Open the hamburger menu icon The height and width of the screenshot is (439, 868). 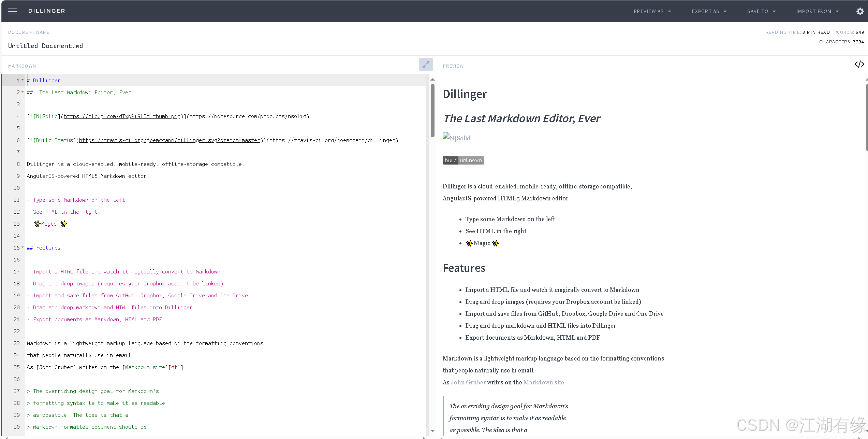(12, 11)
